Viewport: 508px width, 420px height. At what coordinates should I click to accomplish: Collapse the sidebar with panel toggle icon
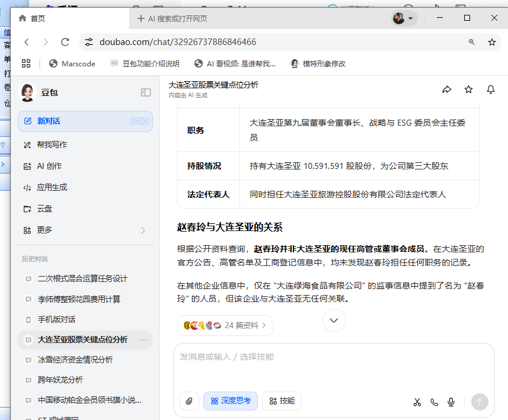[146, 92]
